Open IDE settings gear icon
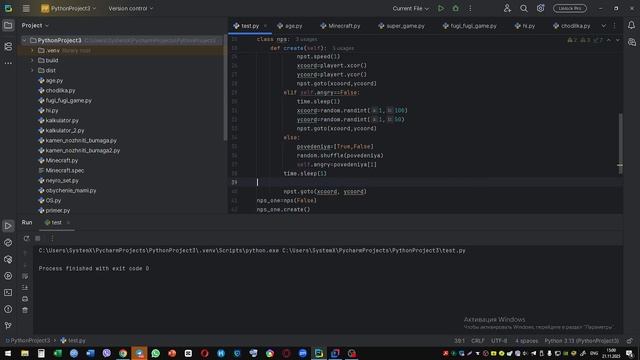This screenshot has width=640, height=360. pos(540,8)
